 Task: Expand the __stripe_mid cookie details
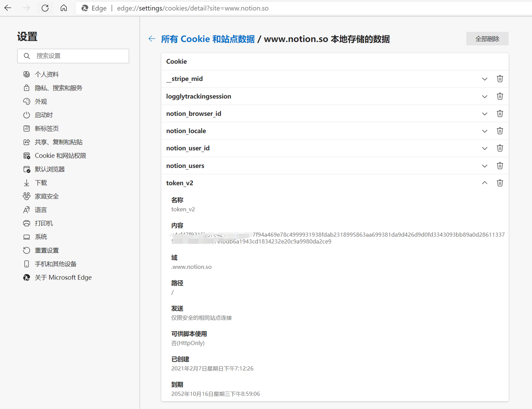tap(484, 79)
